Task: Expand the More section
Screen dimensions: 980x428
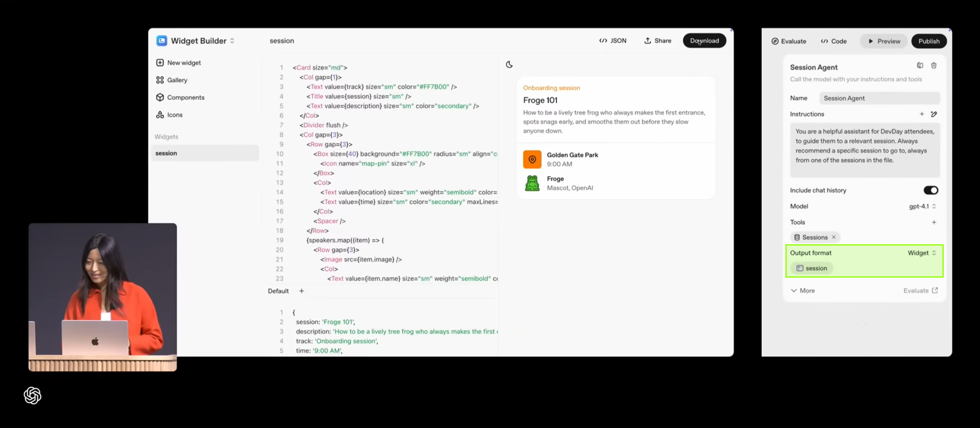Action: [x=803, y=291]
